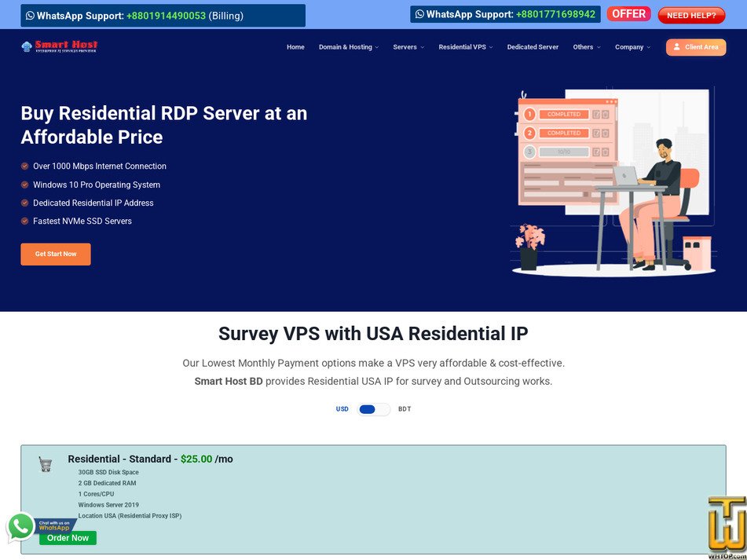The width and height of the screenshot is (747, 560).
Task: Click support WhatsApp number +8801771698942
Action: coord(555,14)
